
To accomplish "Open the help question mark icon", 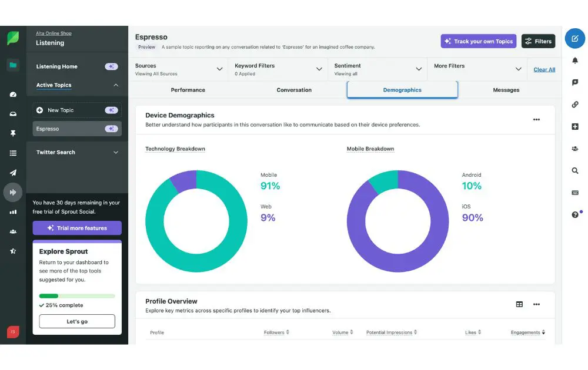I will tap(575, 214).
